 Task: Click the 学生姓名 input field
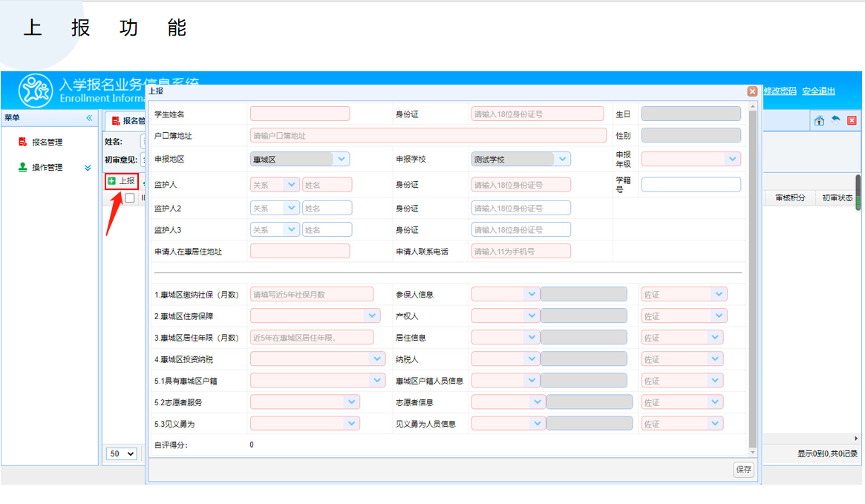[x=300, y=114]
